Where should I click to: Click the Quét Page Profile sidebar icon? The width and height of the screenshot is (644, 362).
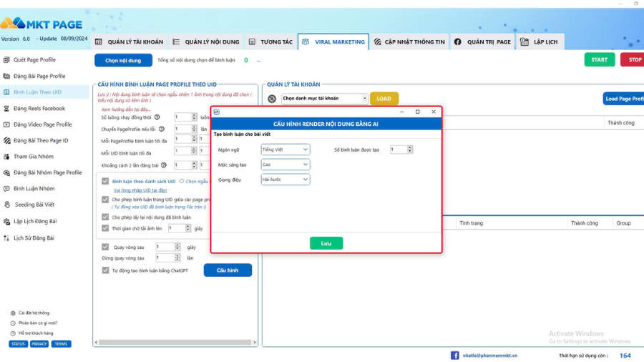click(x=6, y=60)
